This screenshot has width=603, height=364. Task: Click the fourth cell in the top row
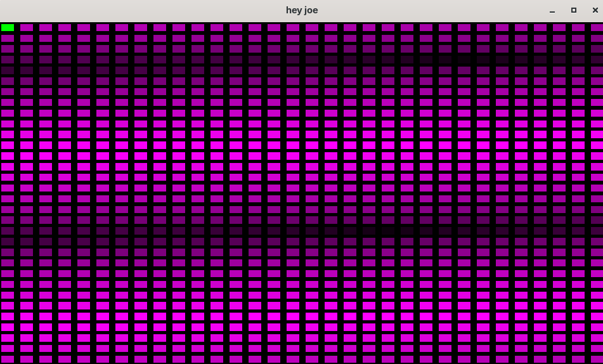point(65,27)
